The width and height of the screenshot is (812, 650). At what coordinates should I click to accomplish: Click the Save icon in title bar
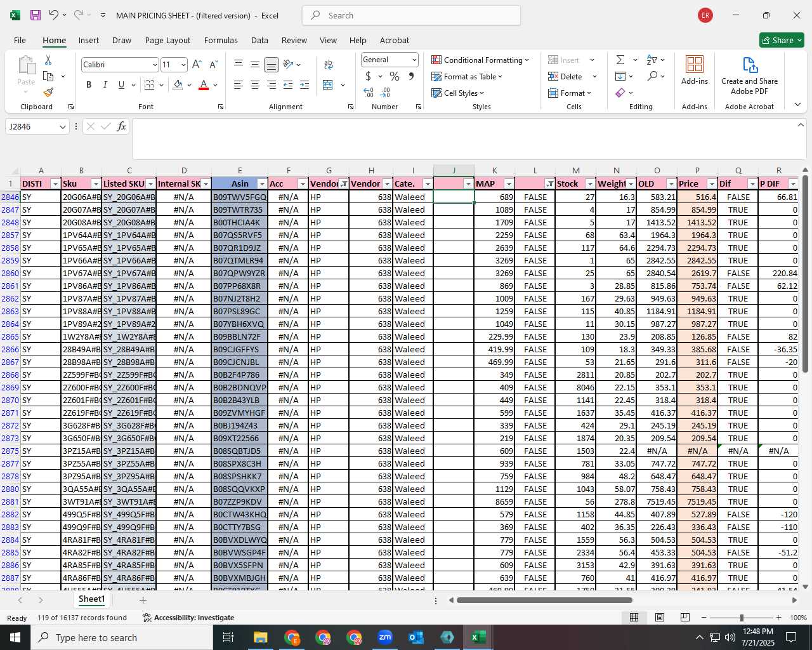pyautogui.click(x=36, y=15)
